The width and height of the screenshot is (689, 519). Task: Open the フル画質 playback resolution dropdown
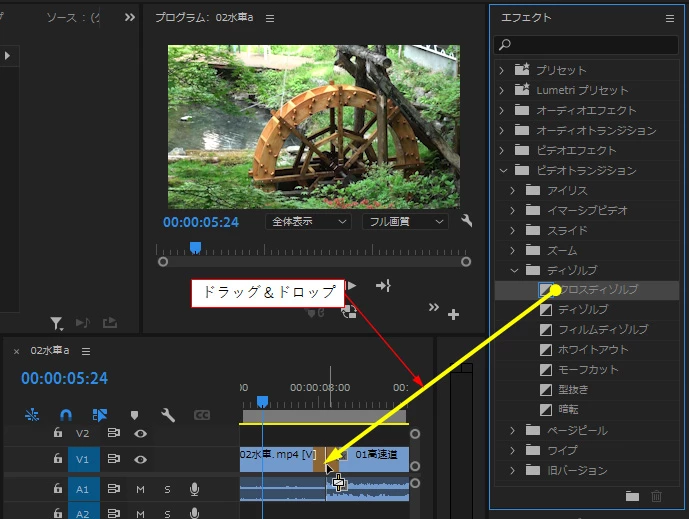[405, 221]
